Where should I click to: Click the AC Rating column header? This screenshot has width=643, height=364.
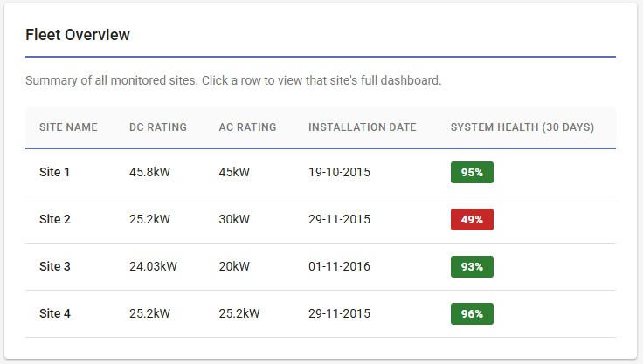click(x=247, y=127)
